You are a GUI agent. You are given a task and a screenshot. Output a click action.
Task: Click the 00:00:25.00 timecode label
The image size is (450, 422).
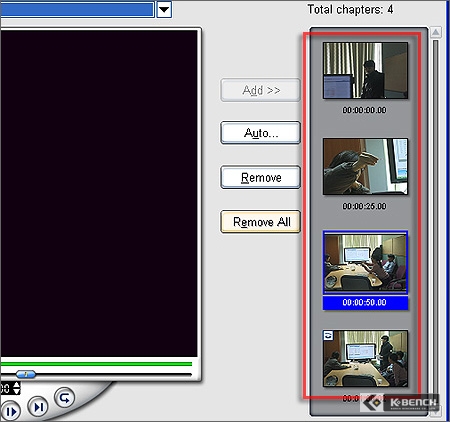(x=365, y=206)
